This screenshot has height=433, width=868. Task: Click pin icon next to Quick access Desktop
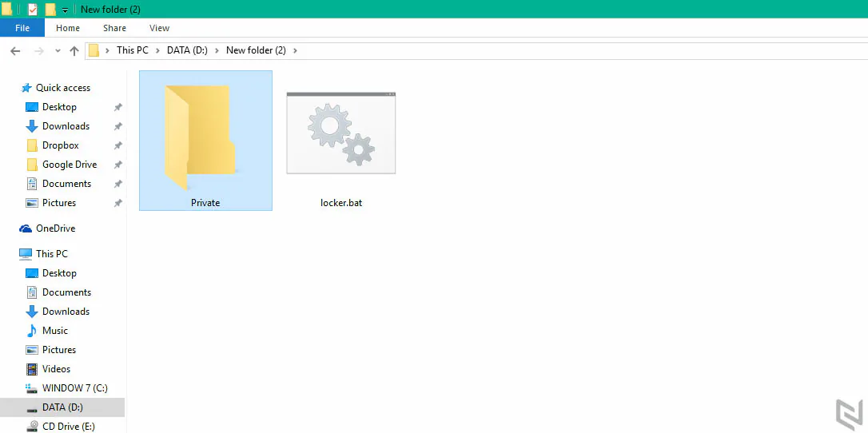click(x=117, y=107)
